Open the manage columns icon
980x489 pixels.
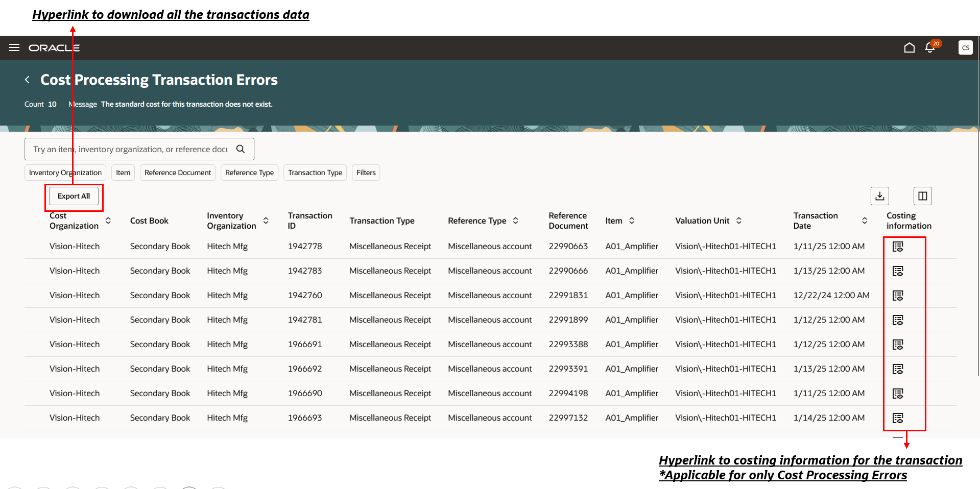923,195
